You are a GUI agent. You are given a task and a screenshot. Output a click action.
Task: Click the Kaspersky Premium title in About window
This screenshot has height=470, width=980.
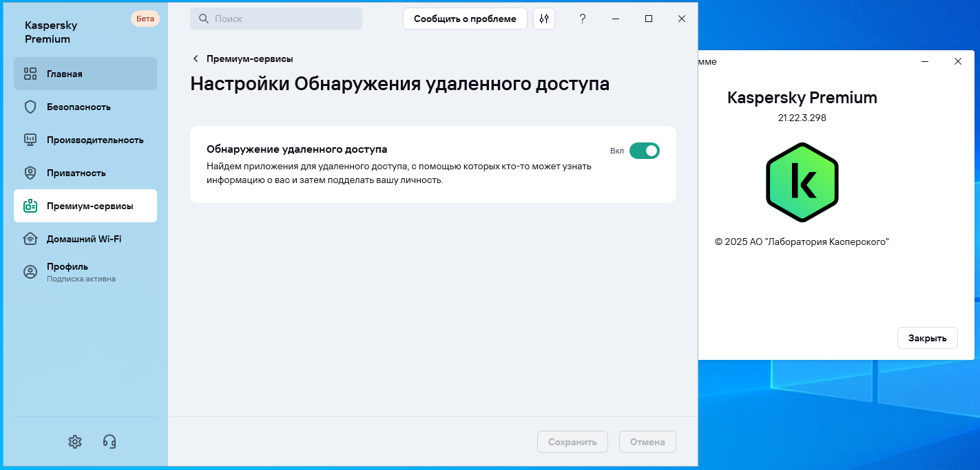(802, 98)
